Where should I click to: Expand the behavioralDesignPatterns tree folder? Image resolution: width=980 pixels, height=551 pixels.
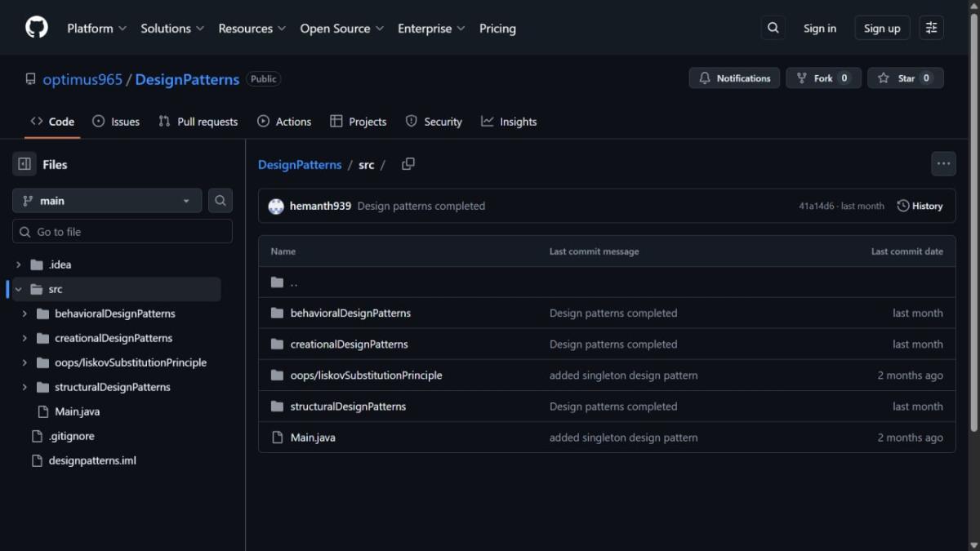pyautogui.click(x=24, y=313)
